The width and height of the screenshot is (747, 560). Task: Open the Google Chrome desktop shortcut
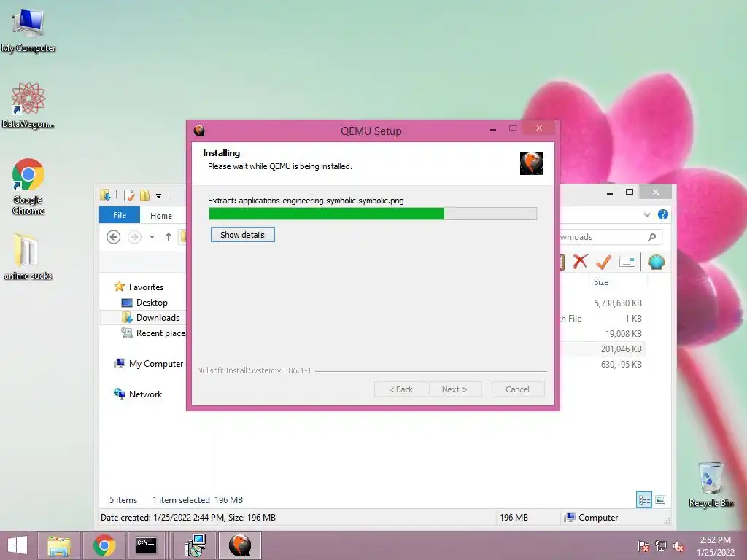click(28, 186)
